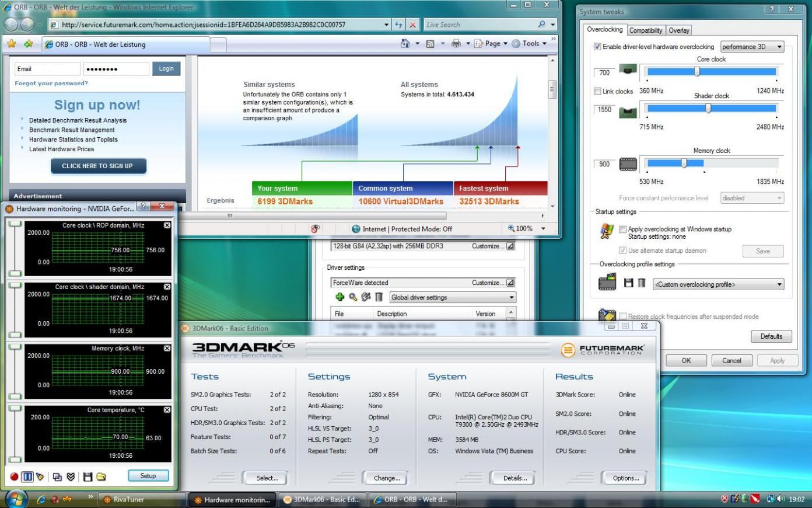Toggle Use alternate startup daemon checkbox
This screenshot has height=508, width=812.
(623, 250)
